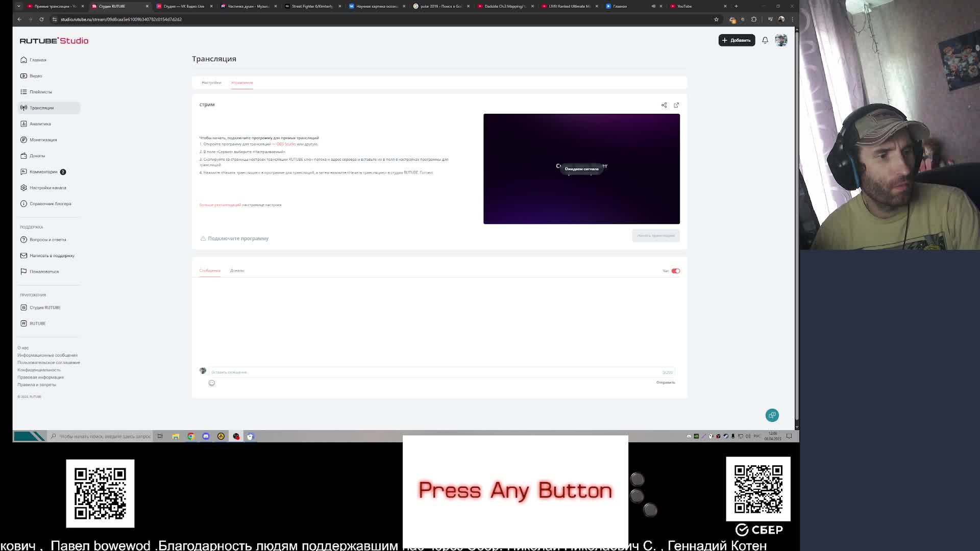Select the Сообщения tab
This screenshot has width=980, height=551.
click(210, 271)
